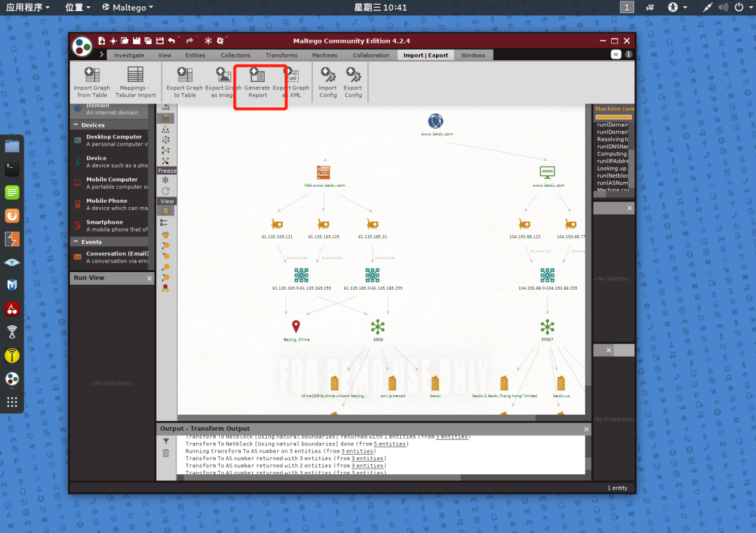Collapse the Events palette category
The width and height of the screenshot is (756, 533).
click(x=76, y=242)
